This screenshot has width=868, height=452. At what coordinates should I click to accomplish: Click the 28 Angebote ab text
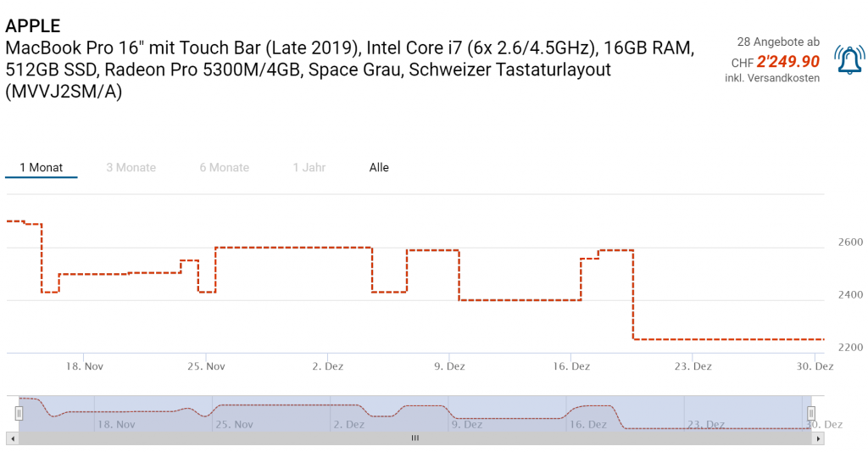[778, 42]
